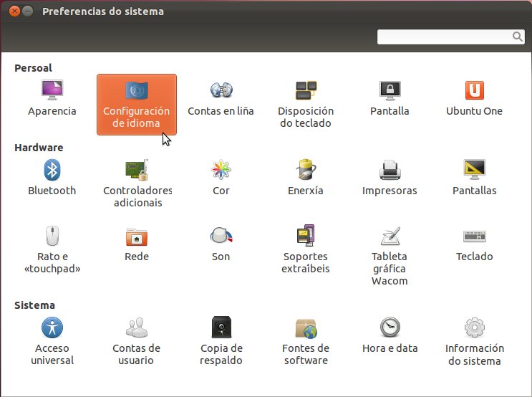Open Son sound settings
Viewport: 532px width, 397px height.
click(221, 244)
